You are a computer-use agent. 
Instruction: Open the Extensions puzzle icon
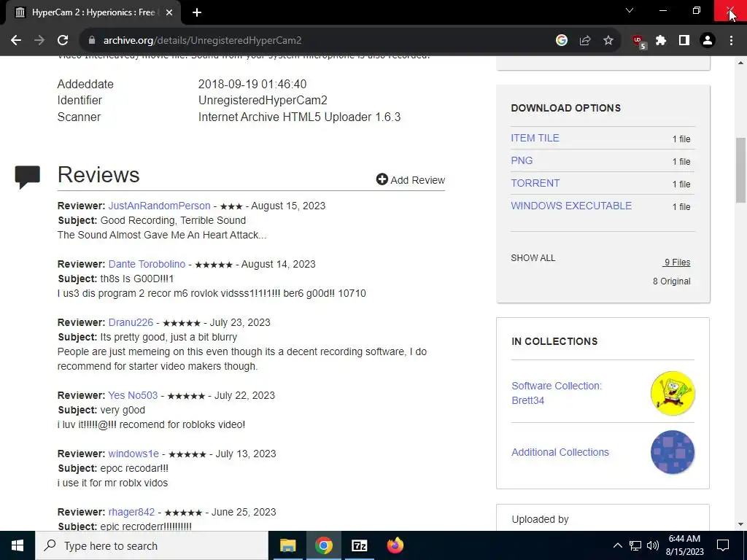tap(661, 41)
